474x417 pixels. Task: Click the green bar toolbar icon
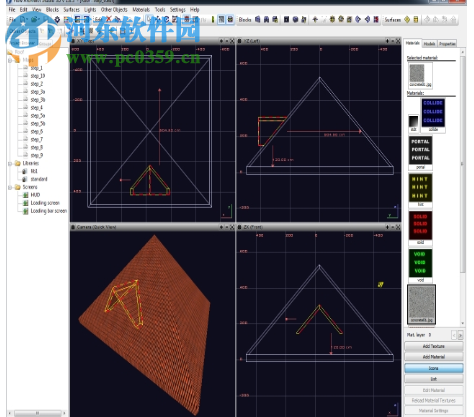tap(213, 20)
